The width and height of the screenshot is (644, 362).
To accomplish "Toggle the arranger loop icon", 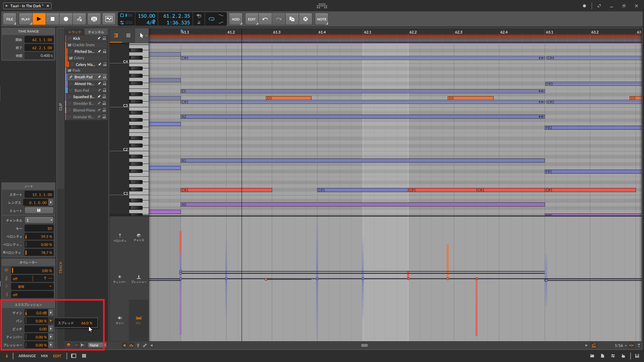I will point(211,19).
